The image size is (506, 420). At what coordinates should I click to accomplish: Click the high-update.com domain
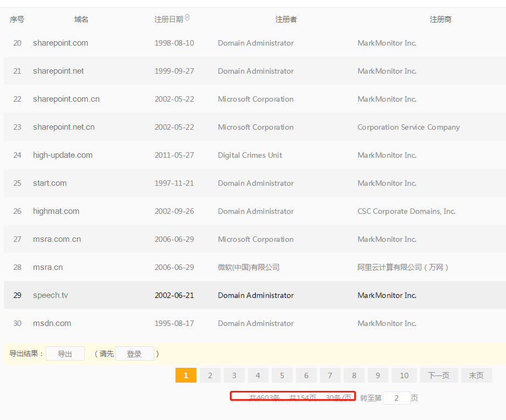[x=63, y=155]
